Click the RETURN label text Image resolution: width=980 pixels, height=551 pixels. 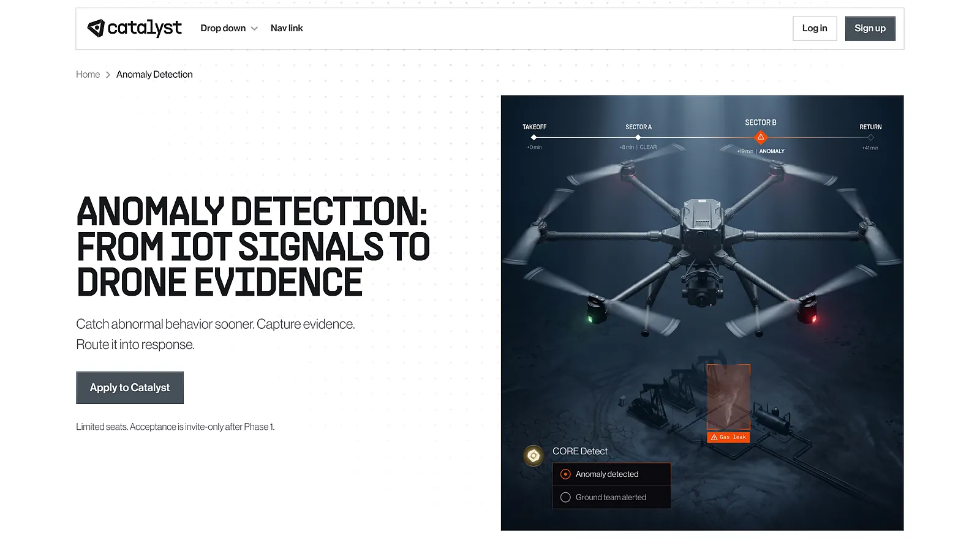coord(870,127)
